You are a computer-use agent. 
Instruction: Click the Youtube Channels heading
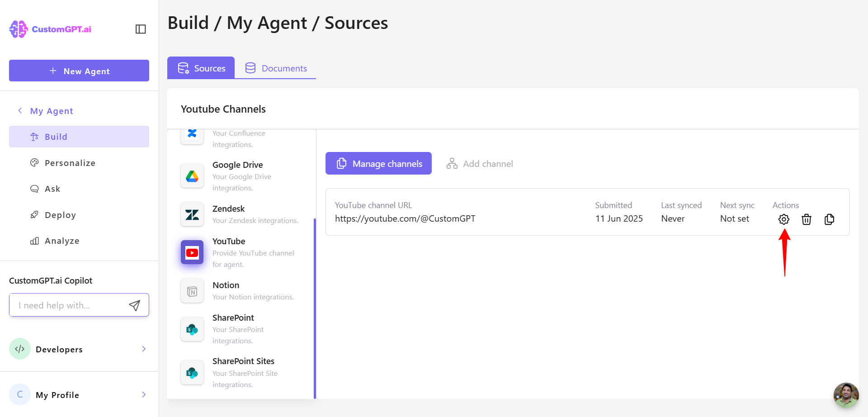(x=223, y=109)
